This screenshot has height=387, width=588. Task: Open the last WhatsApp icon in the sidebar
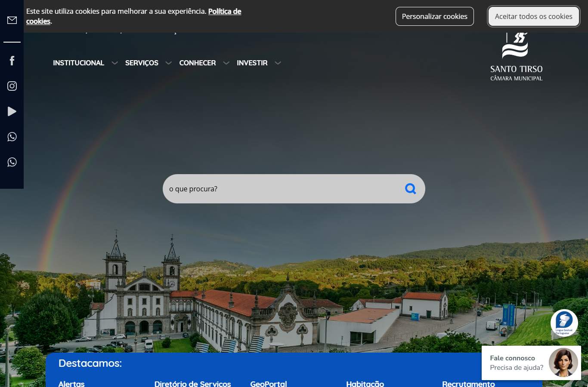[x=12, y=162]
